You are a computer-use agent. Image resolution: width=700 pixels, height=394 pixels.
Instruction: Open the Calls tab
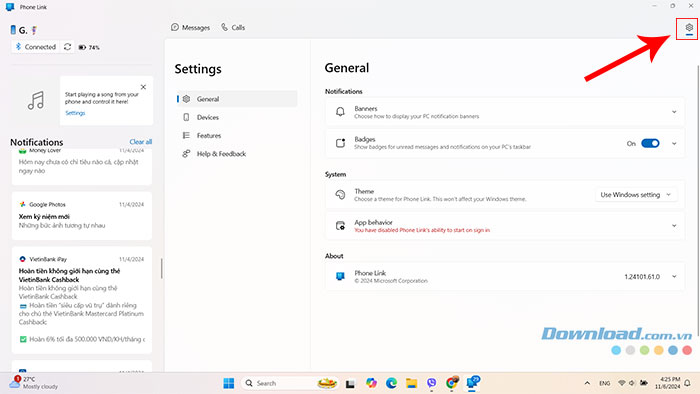pos(233,27)
